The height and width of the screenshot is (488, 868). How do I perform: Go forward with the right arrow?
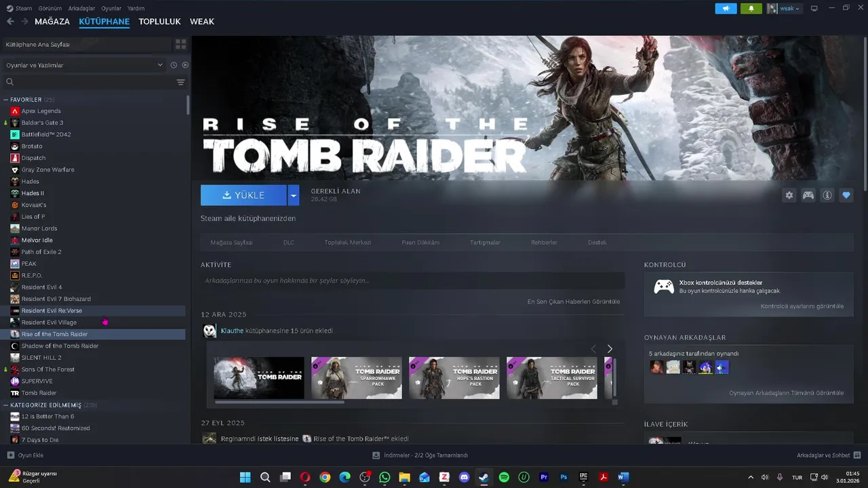point(24,22)
